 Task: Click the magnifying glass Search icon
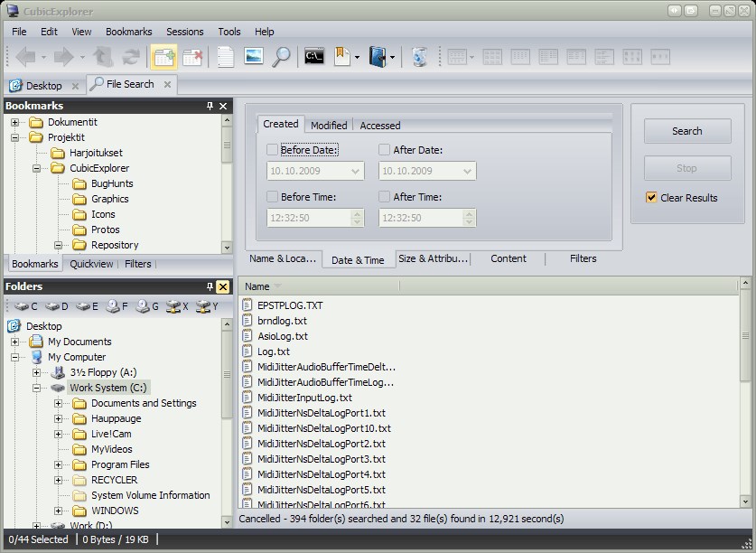coord(281,57)
